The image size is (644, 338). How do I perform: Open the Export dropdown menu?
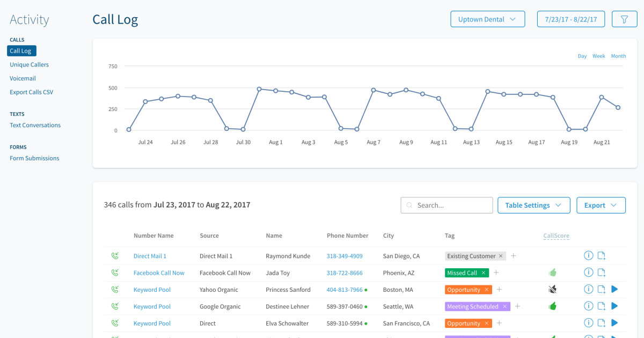(601, 205)
